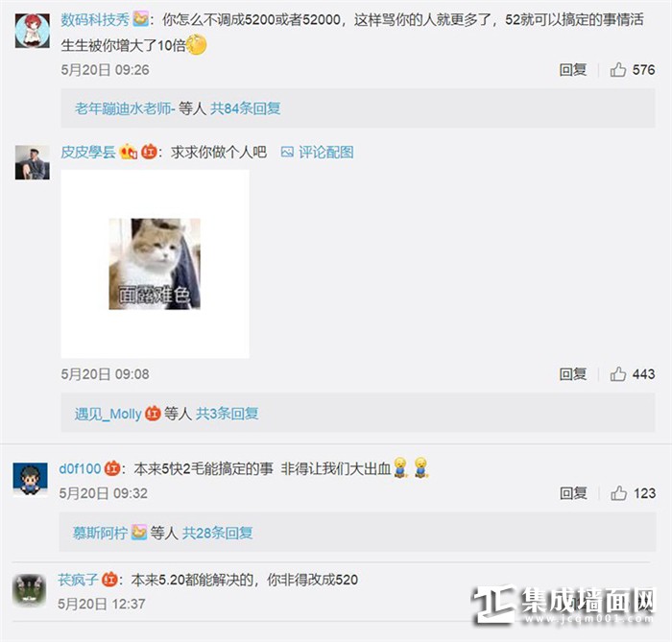Open username link 数码科技秀
This screenshot has height=642, width=672.
pos(95,20)
